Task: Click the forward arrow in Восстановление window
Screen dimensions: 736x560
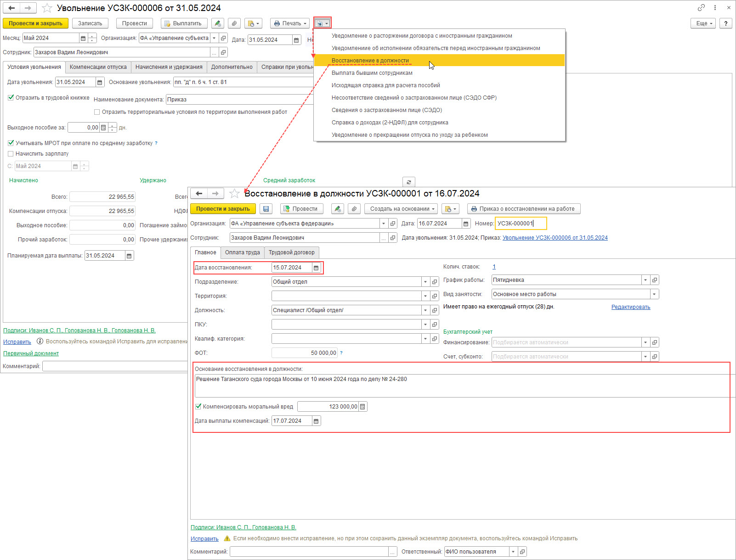Action: coord(215,194)
